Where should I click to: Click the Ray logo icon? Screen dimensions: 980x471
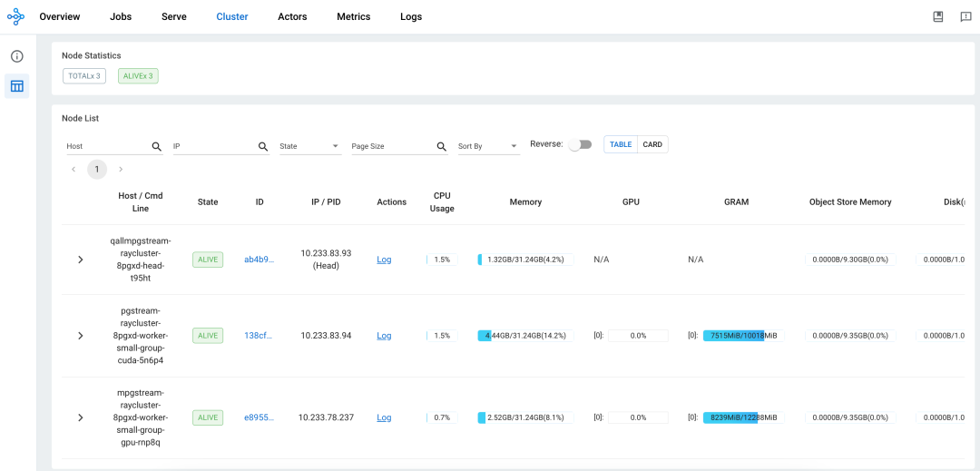coord(15,17)
